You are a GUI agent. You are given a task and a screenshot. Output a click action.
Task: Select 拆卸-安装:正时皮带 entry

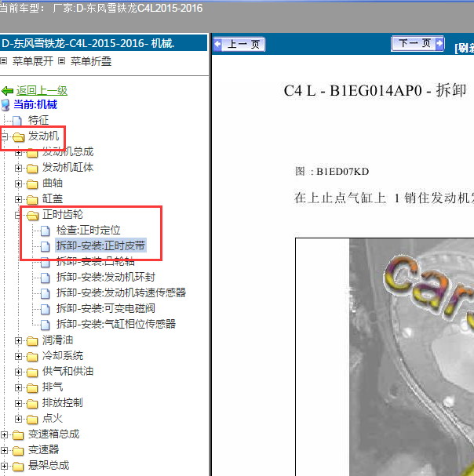click(x=100, y=245)
